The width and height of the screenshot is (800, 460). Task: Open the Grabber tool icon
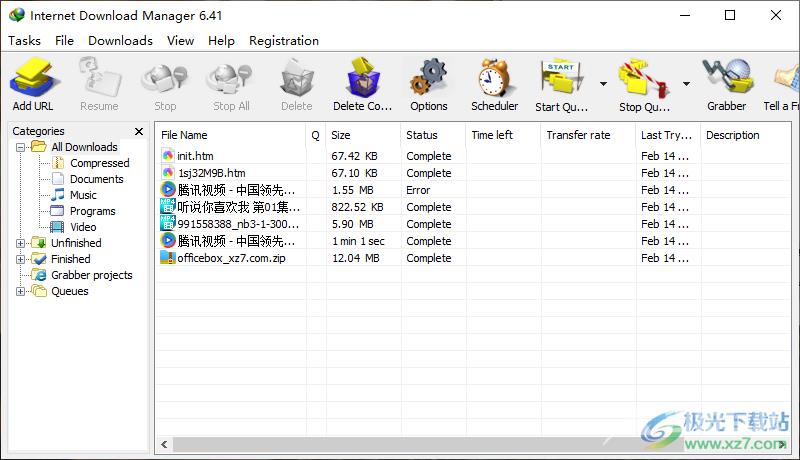[x=728, y=78]
